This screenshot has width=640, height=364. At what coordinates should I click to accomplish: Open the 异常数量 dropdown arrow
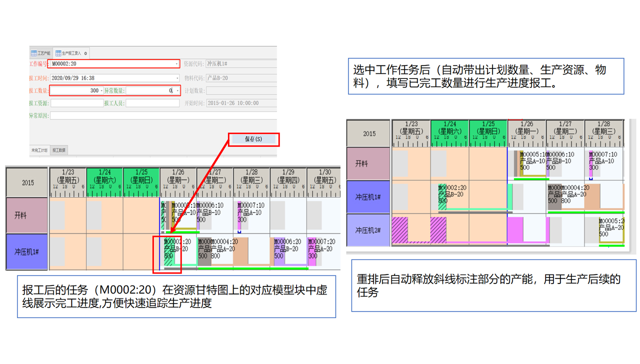177,91
